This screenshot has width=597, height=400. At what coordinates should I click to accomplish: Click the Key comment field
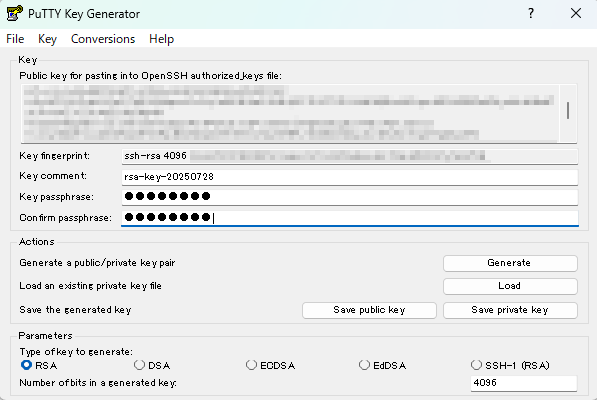pyautogui.click(x=350, y=177)
